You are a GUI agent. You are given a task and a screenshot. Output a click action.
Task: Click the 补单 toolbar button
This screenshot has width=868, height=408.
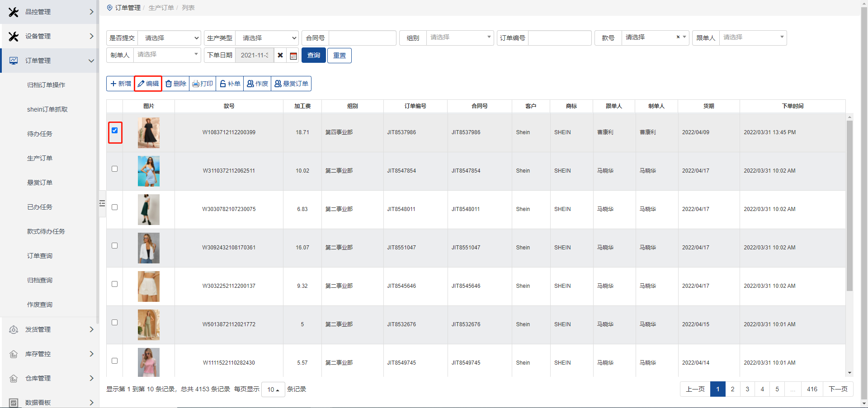pos(230,84)
